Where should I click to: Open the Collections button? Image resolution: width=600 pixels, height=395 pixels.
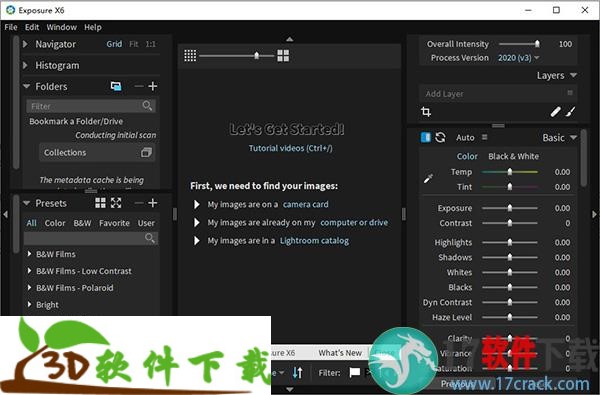coord(97,152)
